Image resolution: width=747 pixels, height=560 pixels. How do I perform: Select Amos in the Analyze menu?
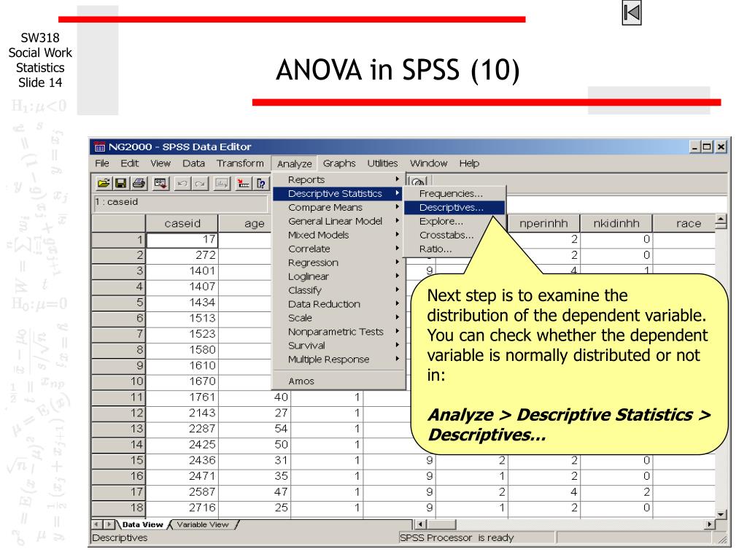pyautogui.click(x=338, y=381)
